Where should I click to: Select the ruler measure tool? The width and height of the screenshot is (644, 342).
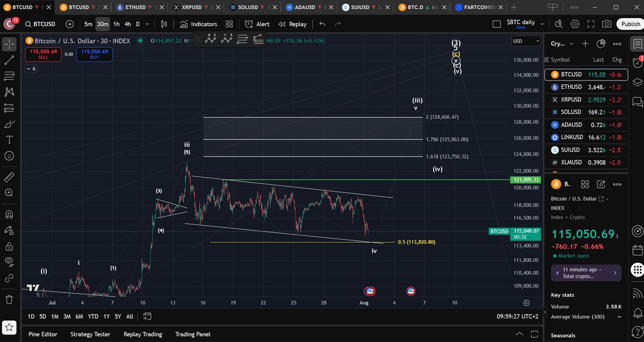pyautogui.click(x=9, y=176)
